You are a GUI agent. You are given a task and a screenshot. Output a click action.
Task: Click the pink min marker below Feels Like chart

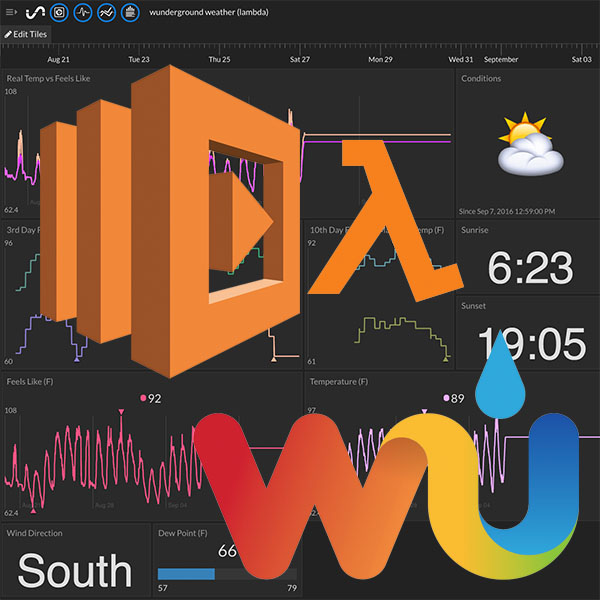click(x=33, y=511)
